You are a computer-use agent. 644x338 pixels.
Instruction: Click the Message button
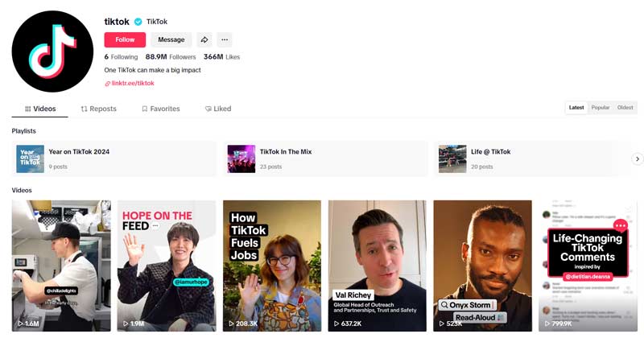click(x=171, y=40)
